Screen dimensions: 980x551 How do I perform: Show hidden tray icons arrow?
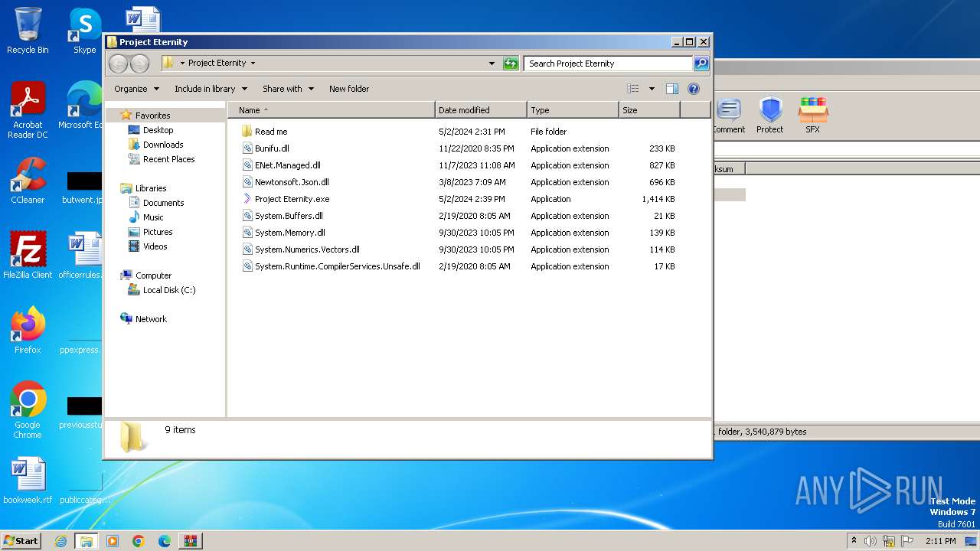pyautogui.click(x=854, y=540)
